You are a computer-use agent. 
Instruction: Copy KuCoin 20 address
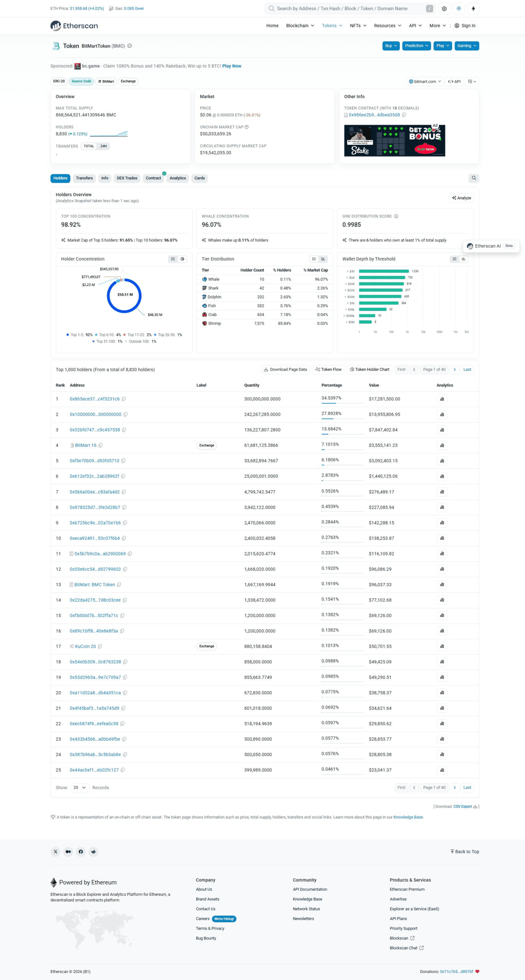pos(100,646)
